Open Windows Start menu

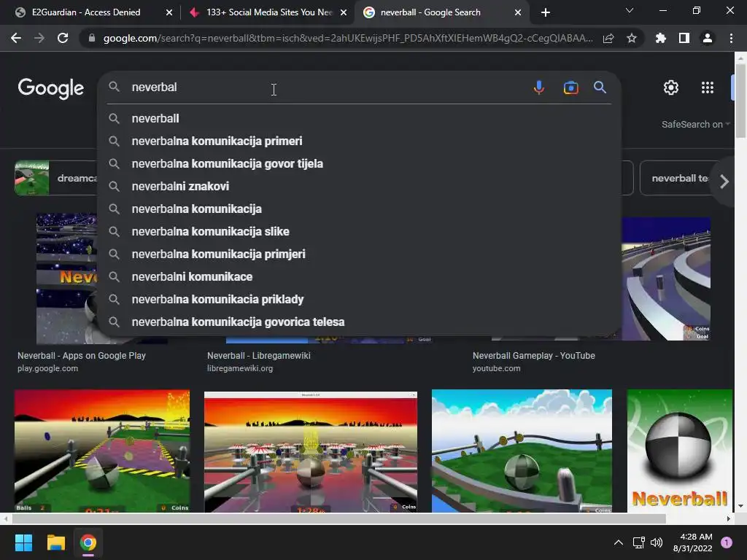click(x=23, y=542)
